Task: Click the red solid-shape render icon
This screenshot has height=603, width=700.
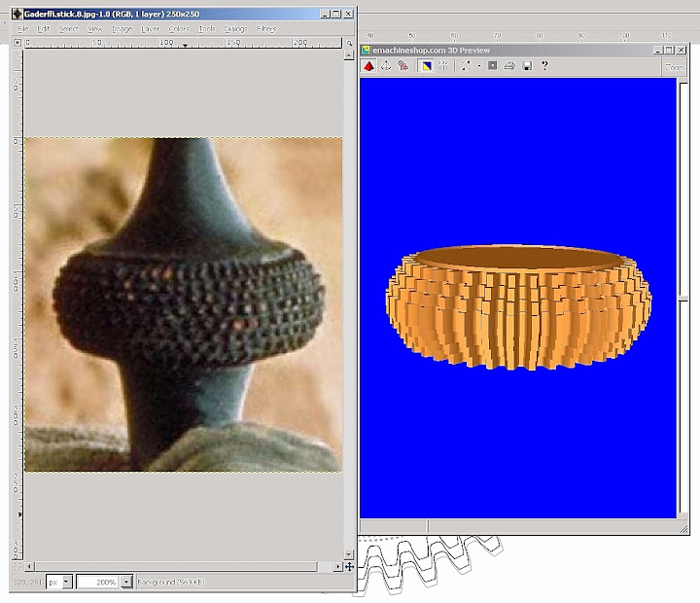Action: (368, 66)
